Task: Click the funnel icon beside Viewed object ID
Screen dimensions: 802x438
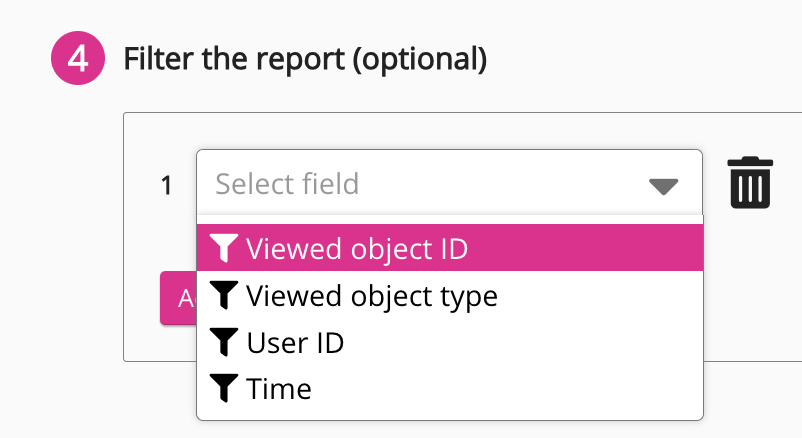Action: (x=224, y=248)
